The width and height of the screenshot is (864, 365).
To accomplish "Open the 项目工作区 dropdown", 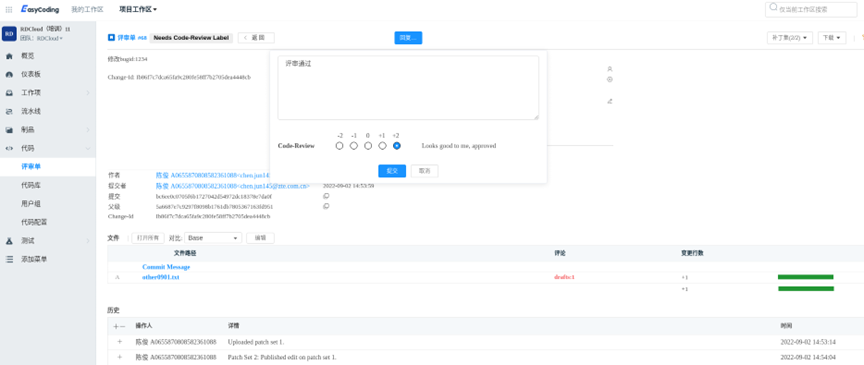I will (x=138, y=9).
